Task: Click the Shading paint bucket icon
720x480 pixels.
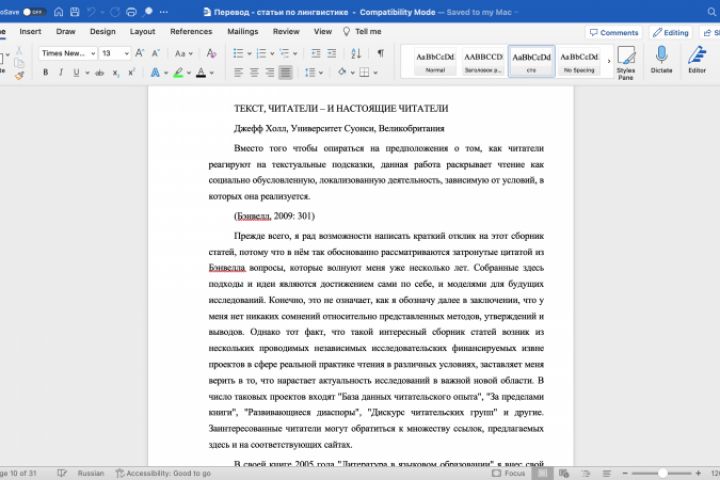Action: pos(342,73)
